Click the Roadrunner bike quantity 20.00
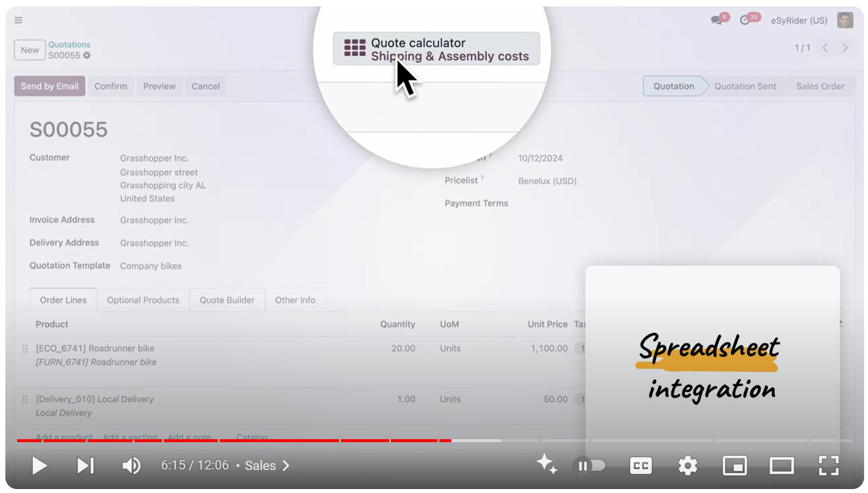Viewport: 868px width, 493px height. click(x=403, y=349)
